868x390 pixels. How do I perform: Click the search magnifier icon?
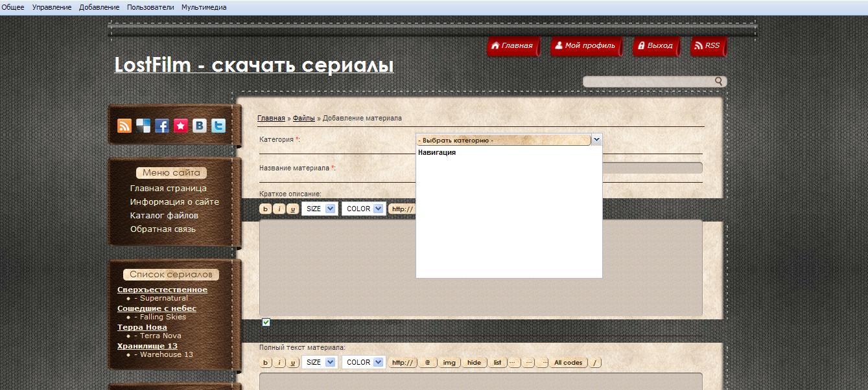(x=718, y=82)
